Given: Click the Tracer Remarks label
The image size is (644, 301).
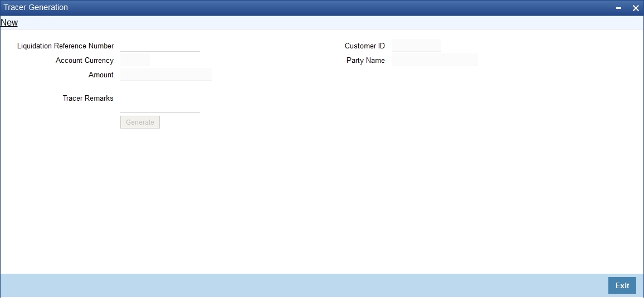Looking at the screenshot, I should click(x=88, y=98).
